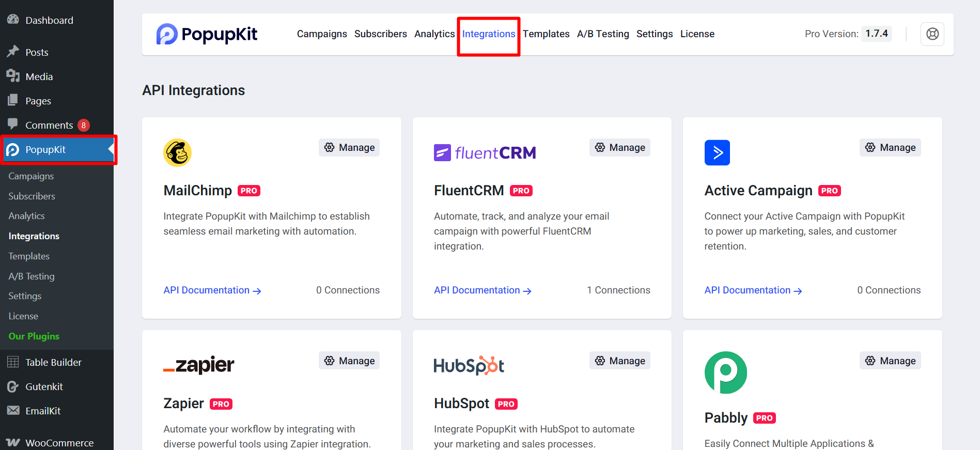The image size is (980, 450).
Task: Click the HubSpot PRO badge
Action: [506, 404]
